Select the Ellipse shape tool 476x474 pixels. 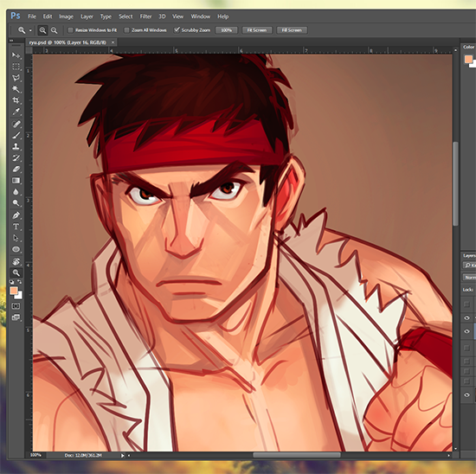coord(16,249)
